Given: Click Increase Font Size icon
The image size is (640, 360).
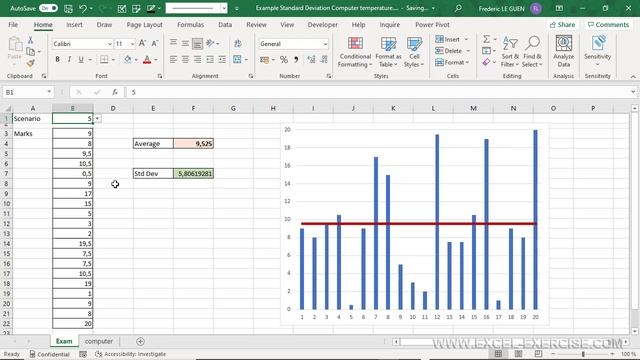Looking at the screenshot, I should (142, 43).
